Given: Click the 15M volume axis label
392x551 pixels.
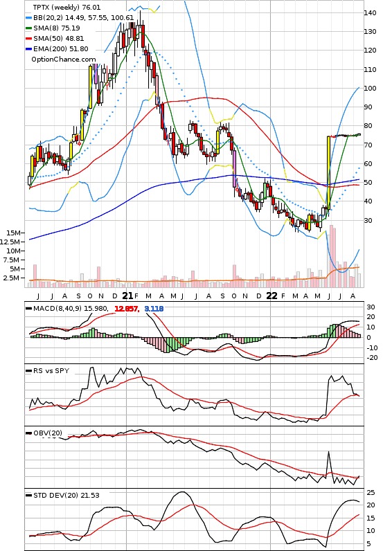Looking at the screenshot, I should click(x=14, y=233).
